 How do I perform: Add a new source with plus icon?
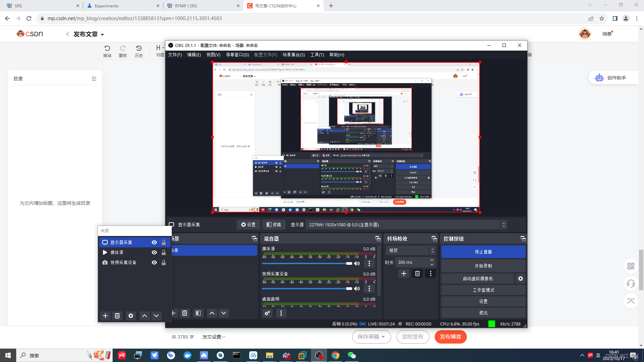(105, 316)
